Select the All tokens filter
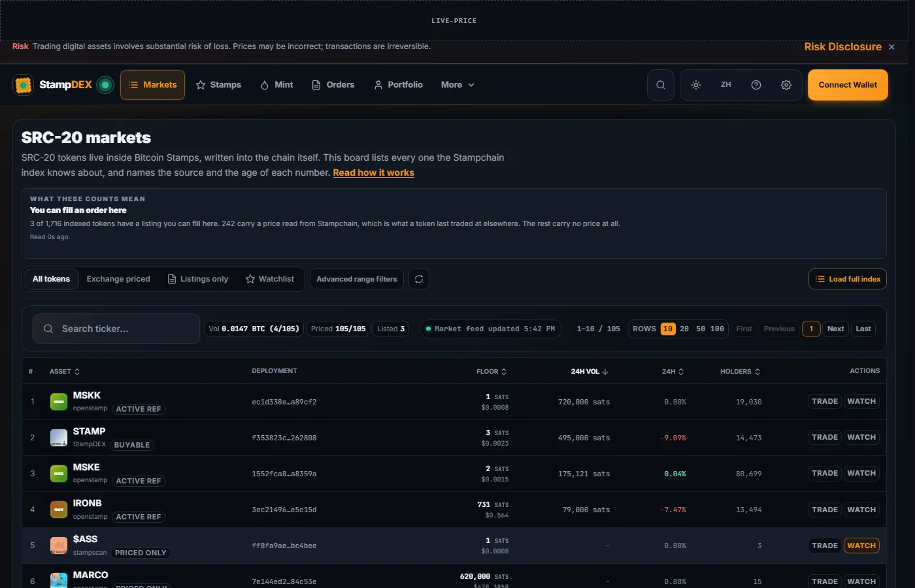 [x=51, y=279]
